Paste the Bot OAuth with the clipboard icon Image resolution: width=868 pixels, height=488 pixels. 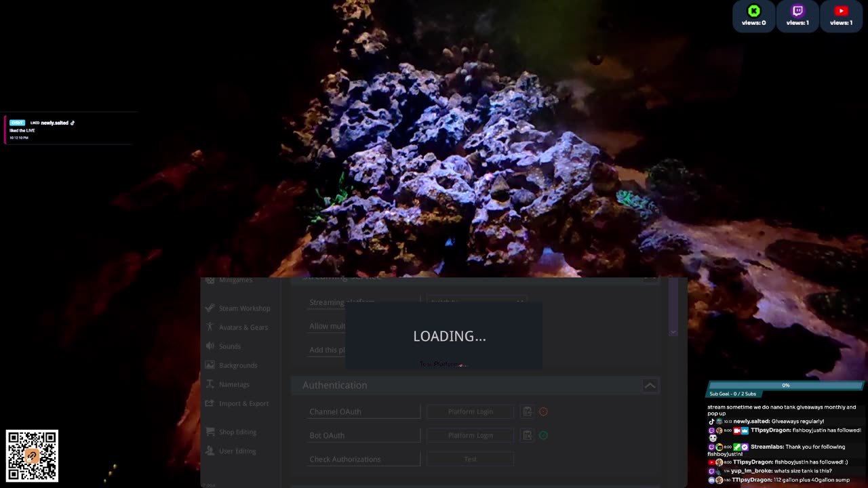(x=527, y=435)
